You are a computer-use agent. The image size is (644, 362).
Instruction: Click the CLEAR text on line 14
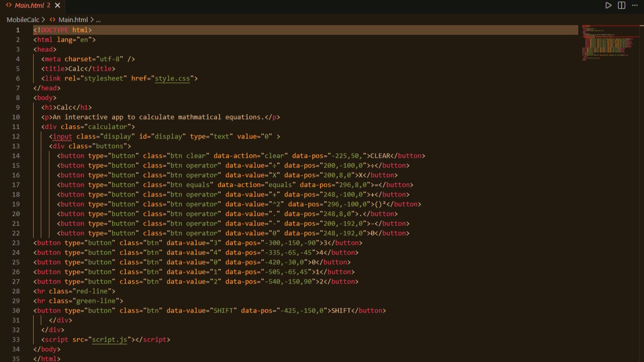point(380,156)
